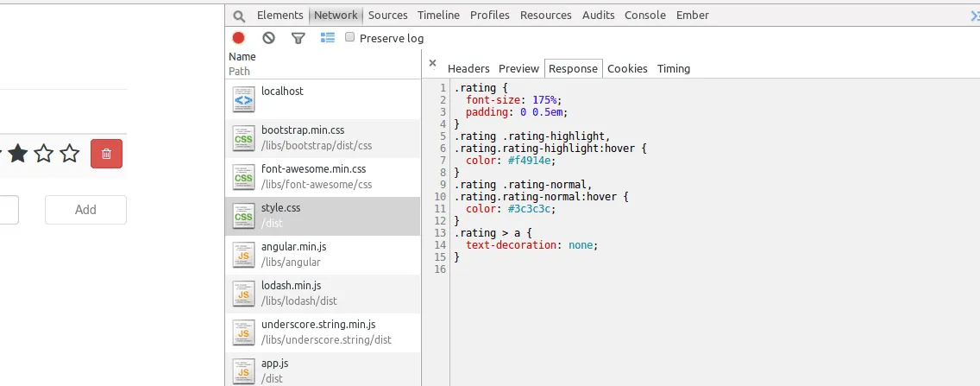
Task: Toggle large request rows list icon
Action: point(327,38)
